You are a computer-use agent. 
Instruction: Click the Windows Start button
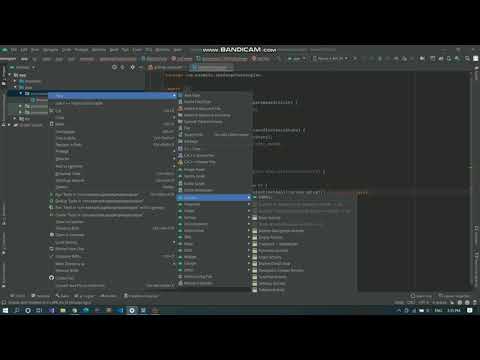(5, 311)
